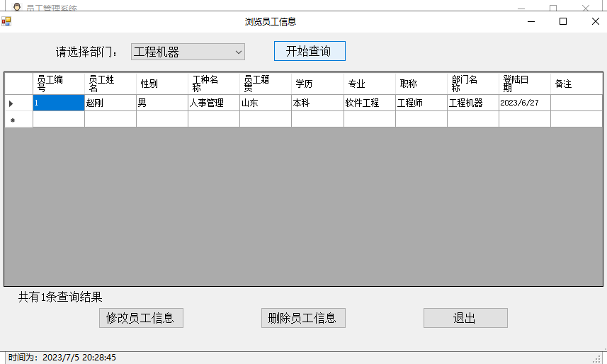
Task: Maximize the 浏览员工信息 window
Action: click(x=563, y=21)
